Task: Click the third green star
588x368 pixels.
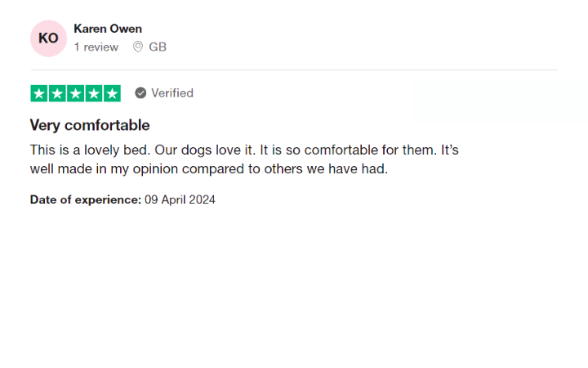Action: (76, 93)
